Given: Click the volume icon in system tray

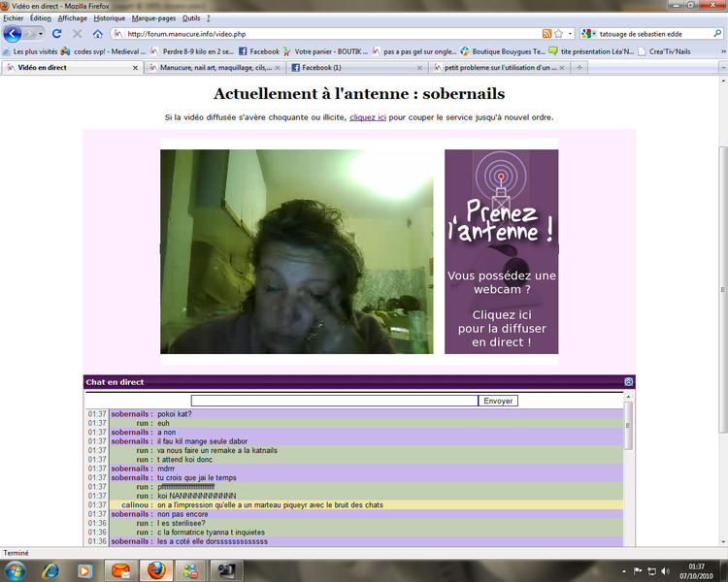Looking at the screenshot, I should point(664,569).
